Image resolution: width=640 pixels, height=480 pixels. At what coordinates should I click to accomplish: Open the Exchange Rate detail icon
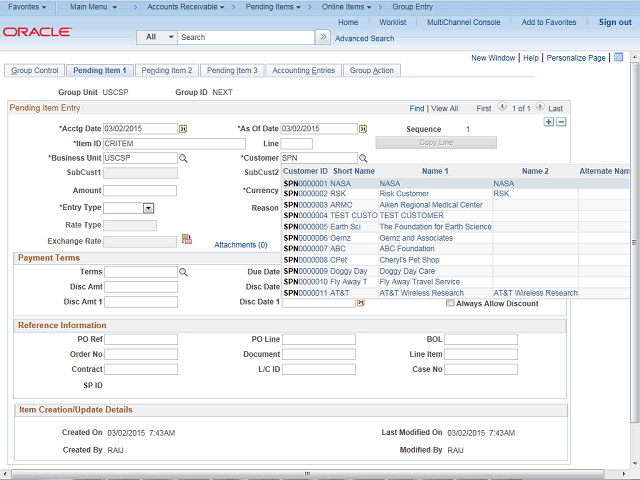coord(186,240)
